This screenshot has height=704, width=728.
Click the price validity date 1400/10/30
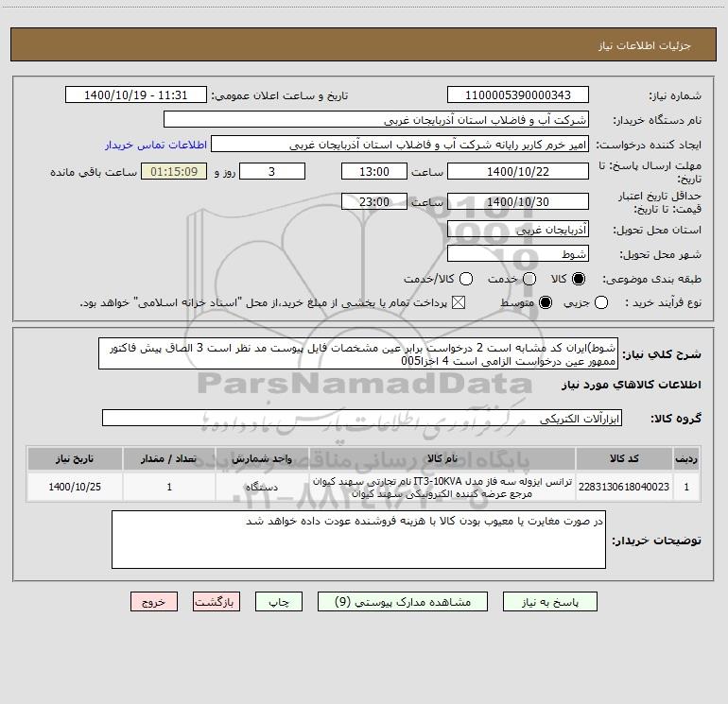point(518,201)
